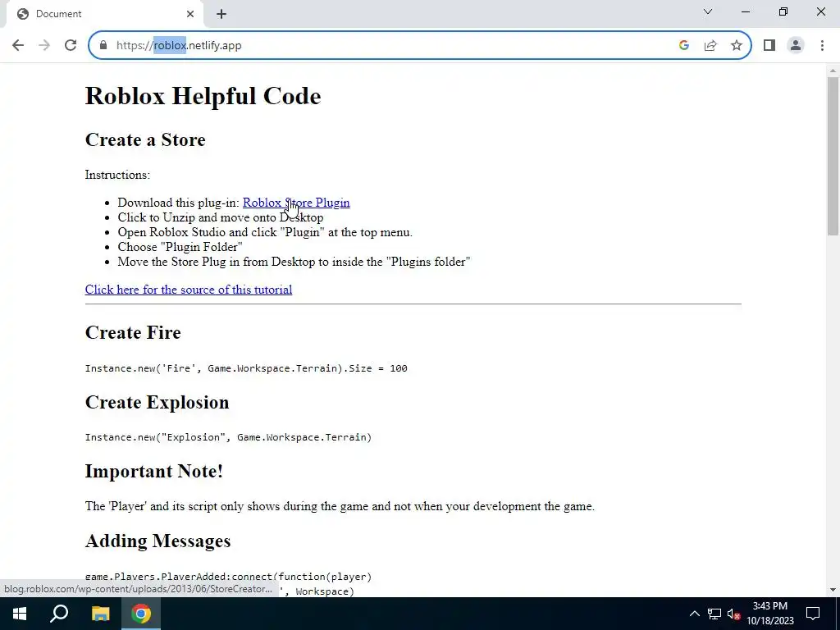The image size is (840, 630).
Task: Click the 'Important Note!' heading
Action: click(x=153, y=471)
